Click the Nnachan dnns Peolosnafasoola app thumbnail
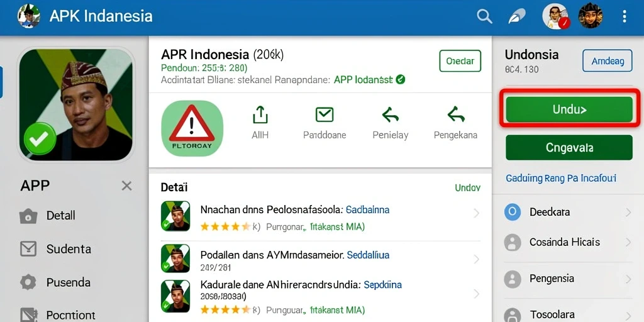This screenshot has height=322, width=644. pyautogui.click(x=175, y=216)
